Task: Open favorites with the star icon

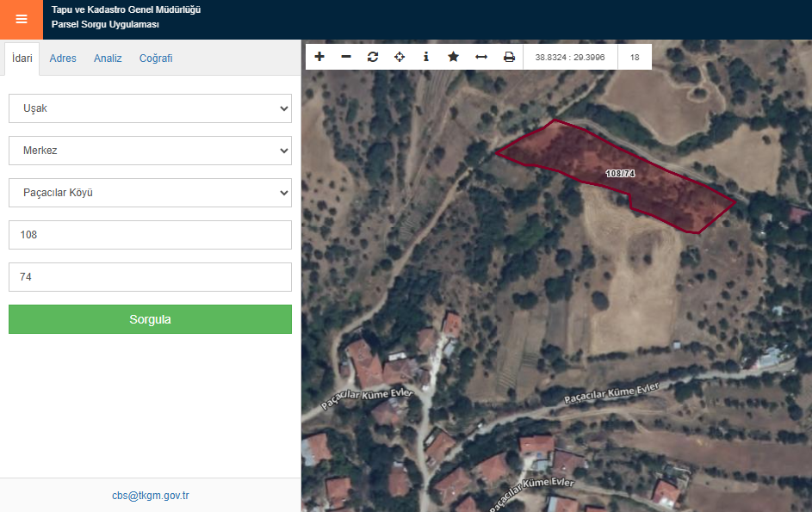Action: (453, 57)
